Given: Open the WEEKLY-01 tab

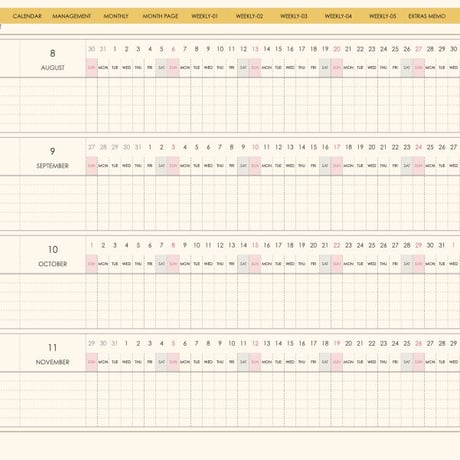Looking at the screenshot, I should pos(205,16).
